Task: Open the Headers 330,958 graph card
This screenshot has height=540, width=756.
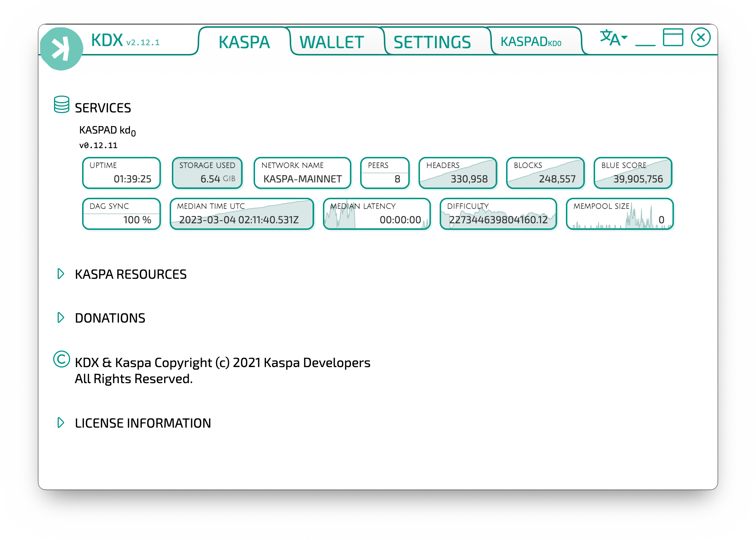Action: [x=458, y=173]
